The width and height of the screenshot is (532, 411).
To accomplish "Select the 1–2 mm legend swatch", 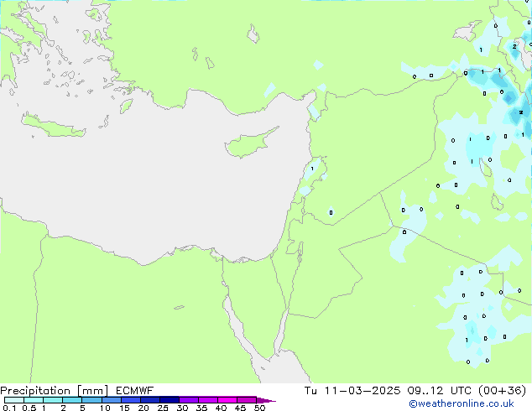I will [53, 400].
